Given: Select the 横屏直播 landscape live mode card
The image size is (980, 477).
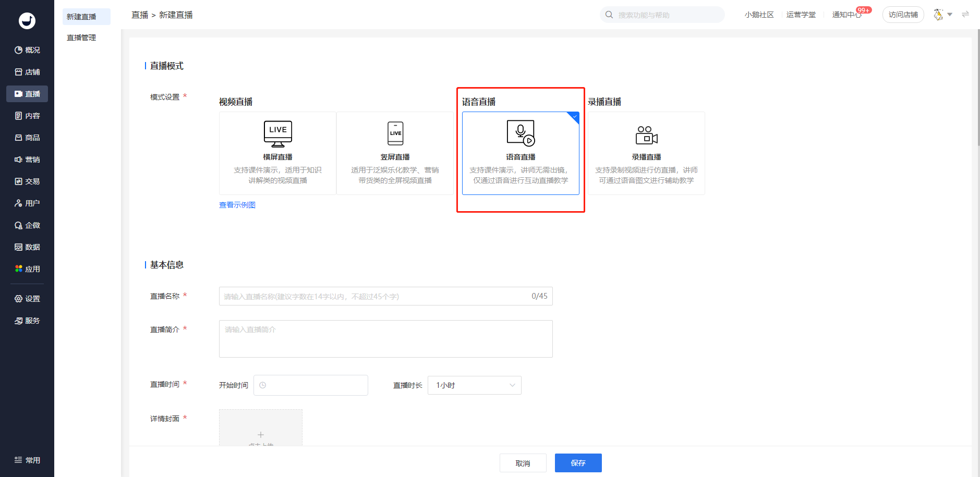Looking at the screenshot, I should tap(277, 153).
